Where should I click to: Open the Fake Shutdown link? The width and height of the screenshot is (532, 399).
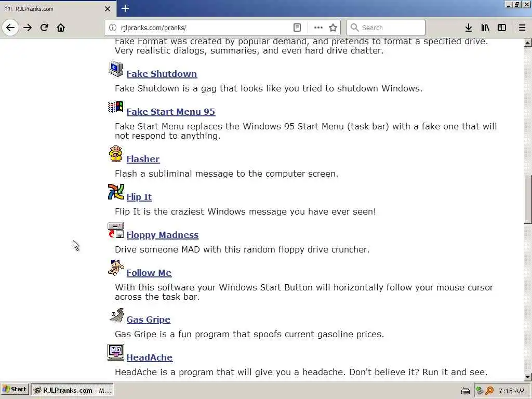point(162,74)
